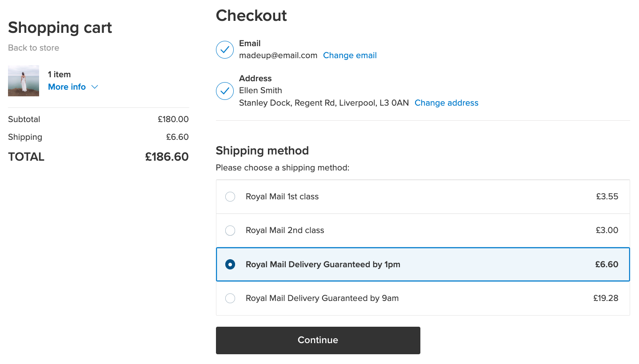Open Change email to edit the address

click(350, 55)
